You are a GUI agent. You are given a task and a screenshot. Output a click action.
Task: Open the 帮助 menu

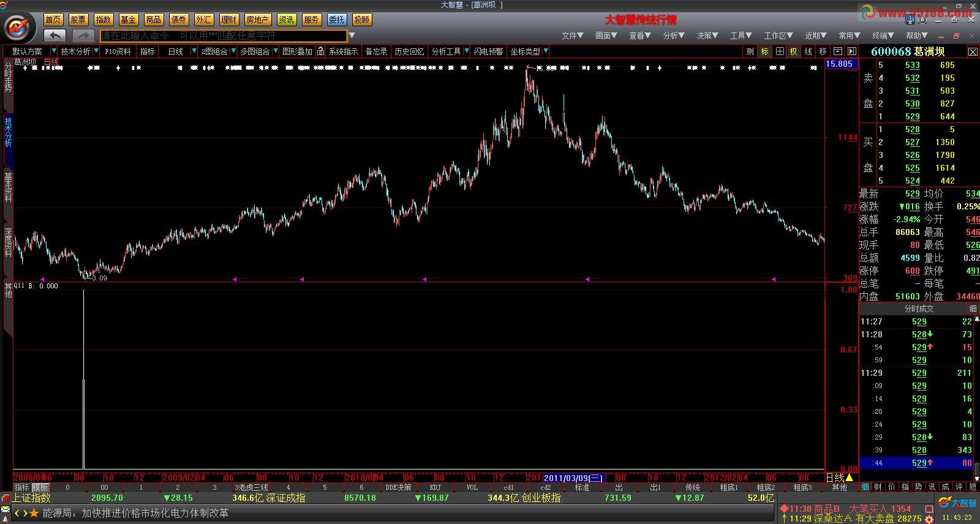(x=916, y=36)
